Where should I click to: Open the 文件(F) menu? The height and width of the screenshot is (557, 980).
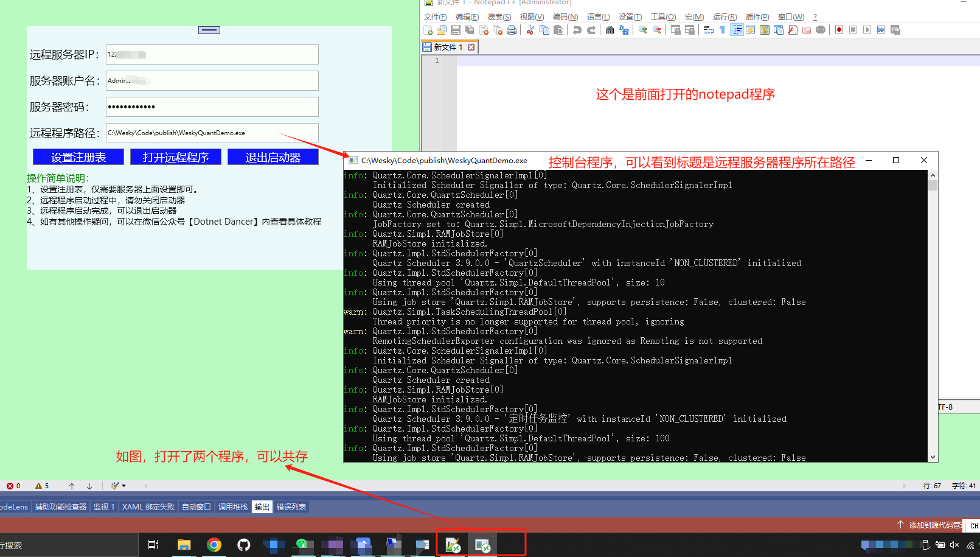pyautogui.click(x=435, y=17)
